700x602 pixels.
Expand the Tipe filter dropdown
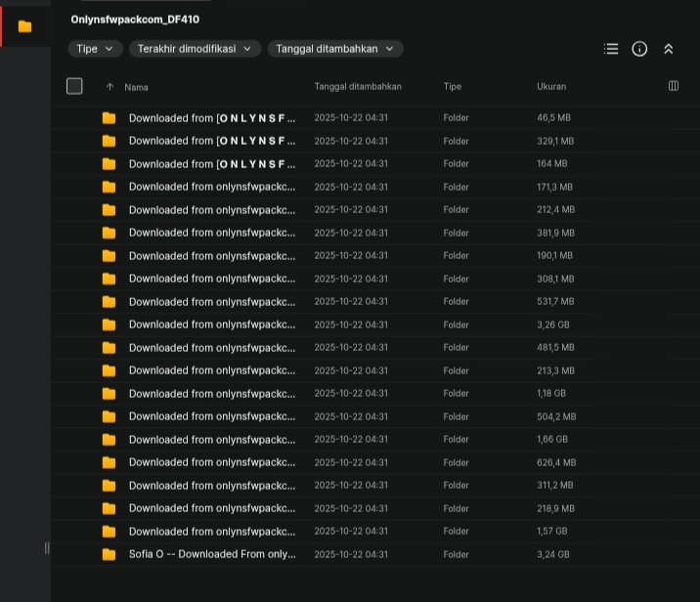pyautogui.click(x=95, y=49)
